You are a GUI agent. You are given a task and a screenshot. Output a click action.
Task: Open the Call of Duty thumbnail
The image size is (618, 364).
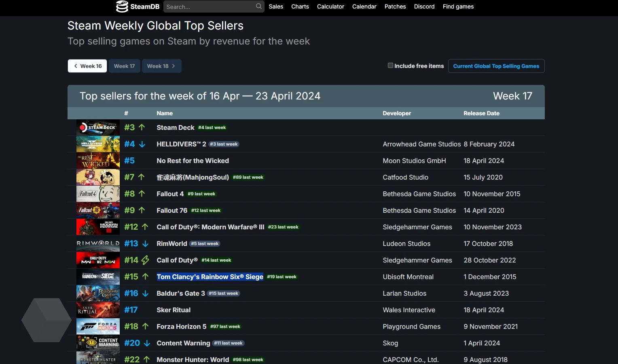(x=98, y=260)
